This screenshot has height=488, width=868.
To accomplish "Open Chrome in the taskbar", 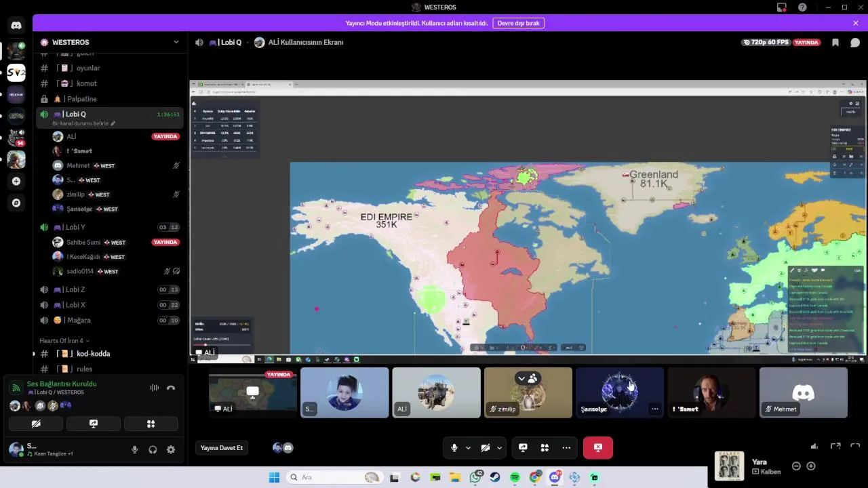I will coord(535,477).
